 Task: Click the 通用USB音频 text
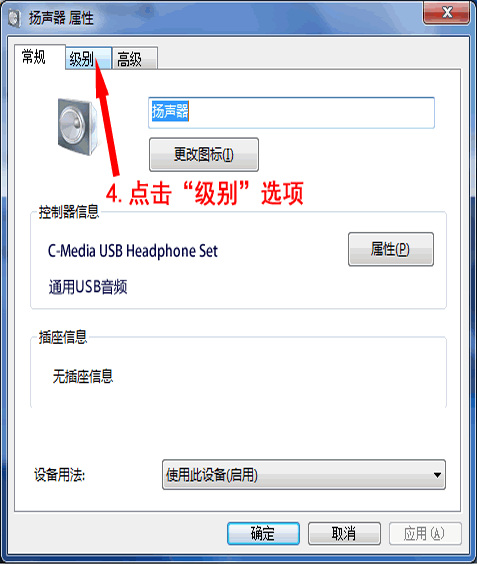(x=88, y=287)
